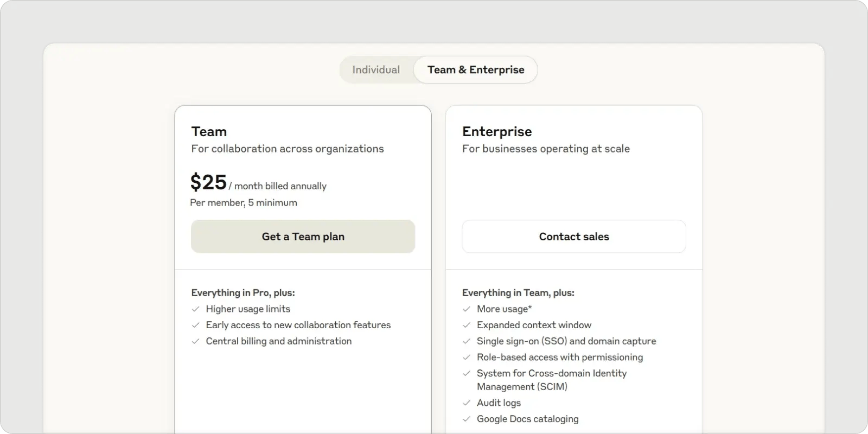Click the 'Audit logs' feature
Viewport: 868px width, 434px height.
tap(499, 403)
